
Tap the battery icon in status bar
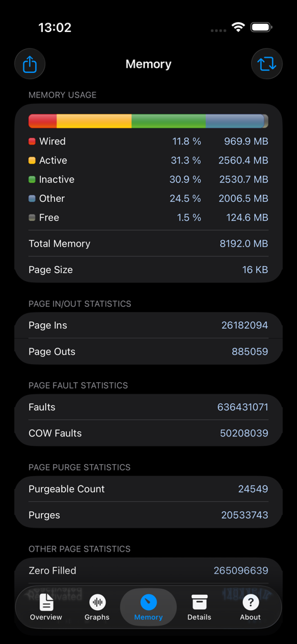pos(262,28)
